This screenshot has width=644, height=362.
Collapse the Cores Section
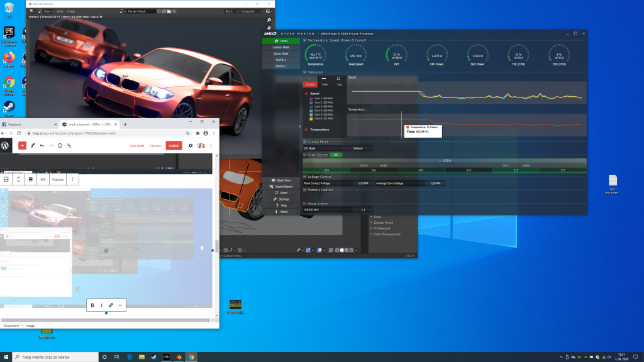click(x=305, y=155)
